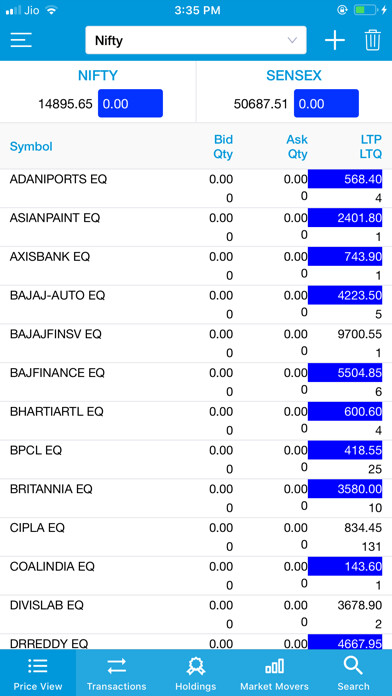
Task: Open the hamburger menu
Action: [21, 40]
